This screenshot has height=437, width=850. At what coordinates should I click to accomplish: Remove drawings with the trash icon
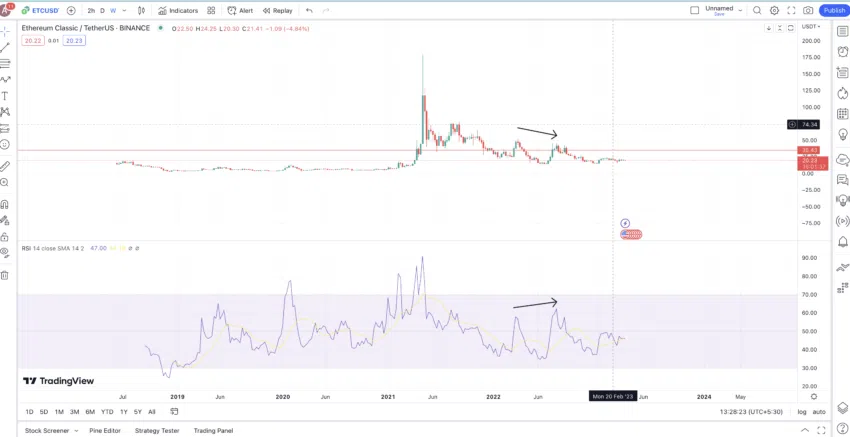click(x=5, y=275)
